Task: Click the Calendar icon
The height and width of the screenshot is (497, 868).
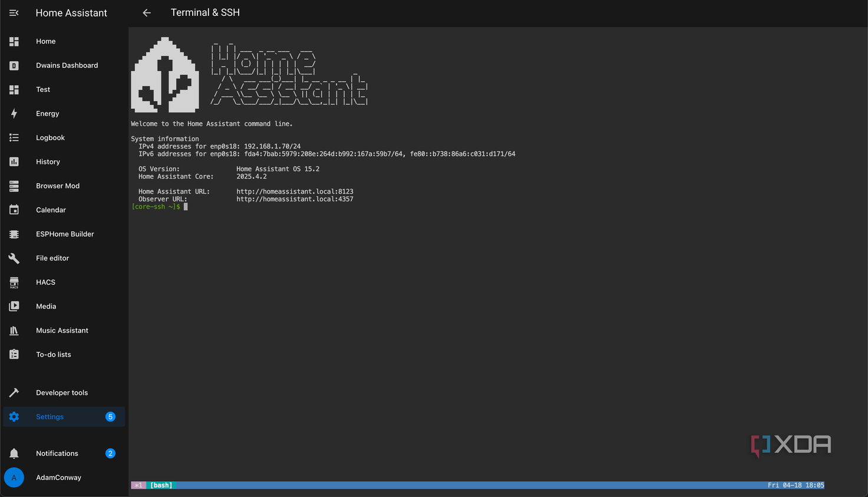Action: pos(14,210)
